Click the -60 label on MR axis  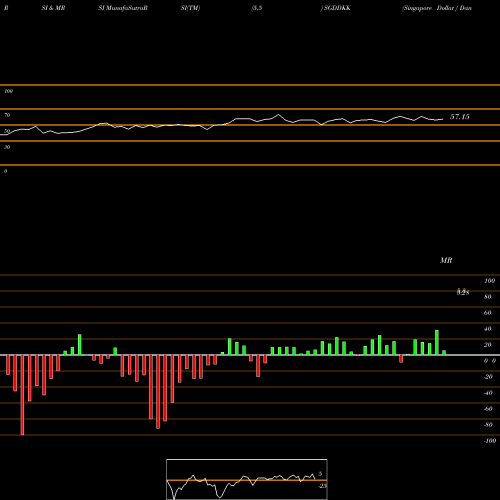coord(488,409)
